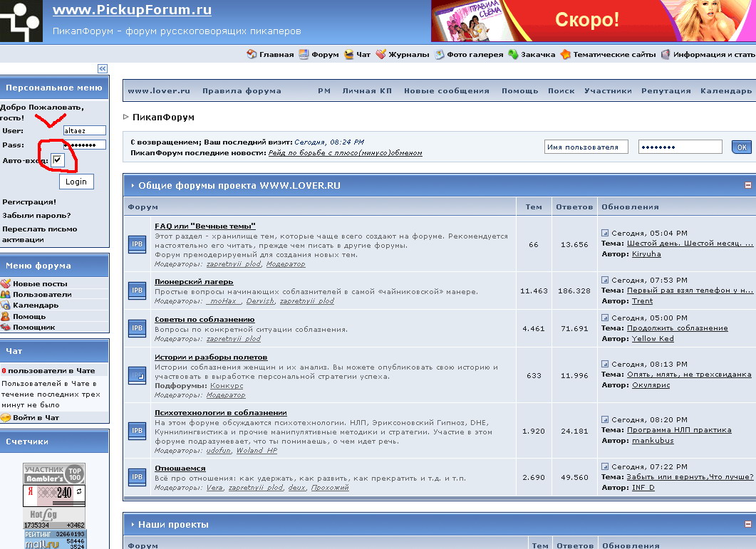Collapse the left sidebar with the double-arrow button
The image size is (756, 549).
[x=103, y=68]
